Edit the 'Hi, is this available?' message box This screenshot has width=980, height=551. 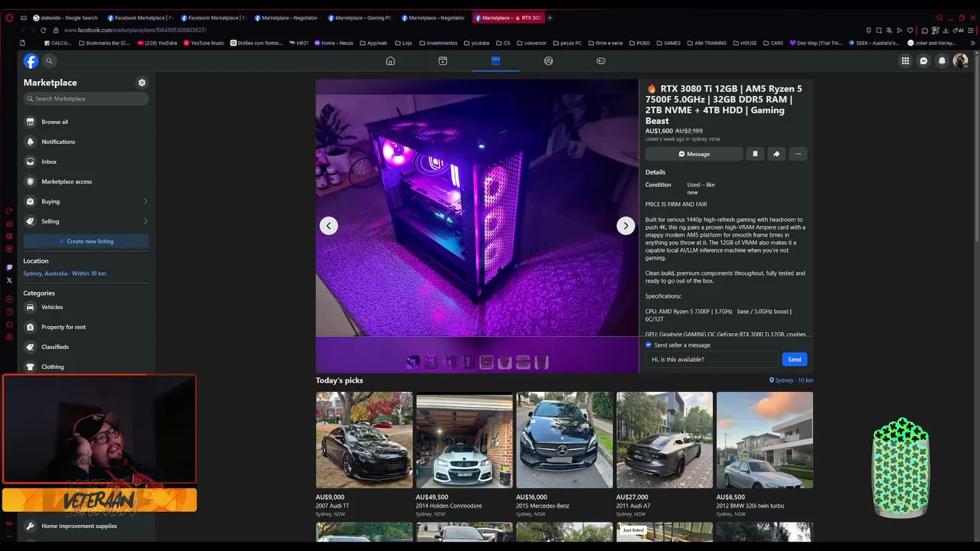tap(711, 360)
